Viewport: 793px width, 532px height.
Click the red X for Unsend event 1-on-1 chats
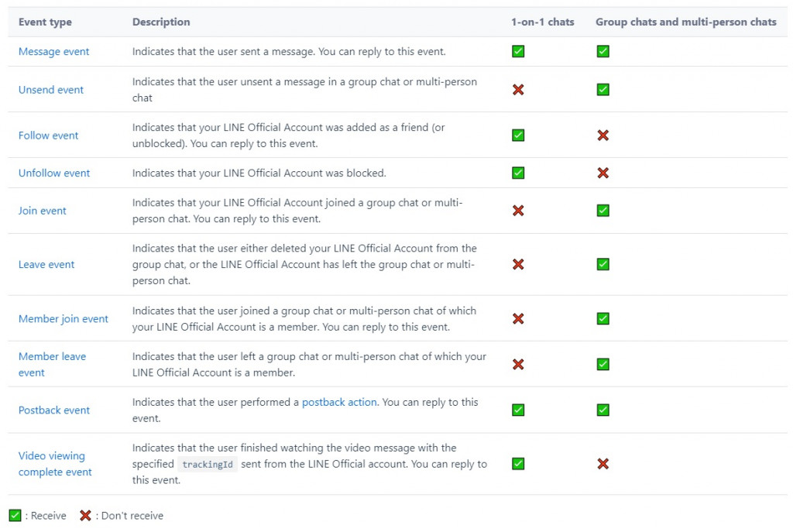click(518, 90)
